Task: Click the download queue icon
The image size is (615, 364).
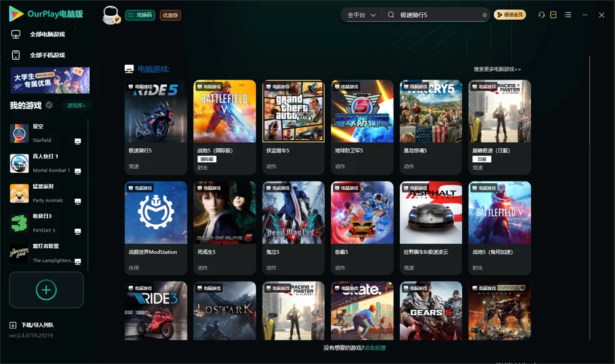Action: 13,325
